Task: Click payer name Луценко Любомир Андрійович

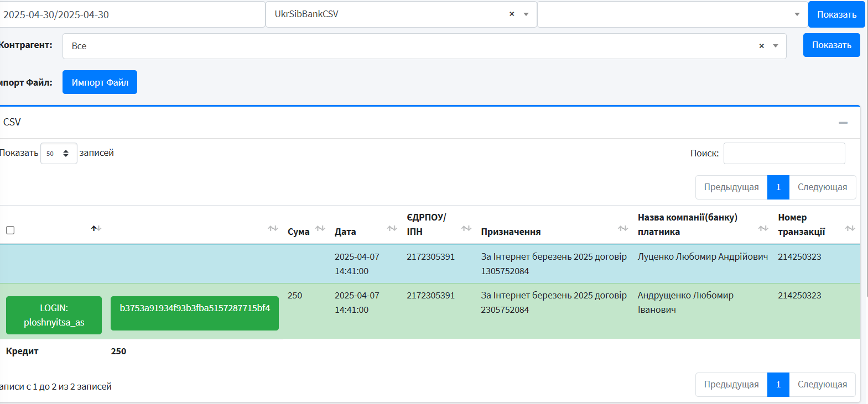Action: (x=703, y=256)
